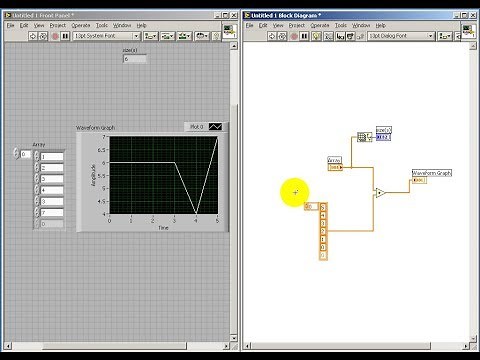Select the Array Size function node
The image size is (480, 360).
364,137
